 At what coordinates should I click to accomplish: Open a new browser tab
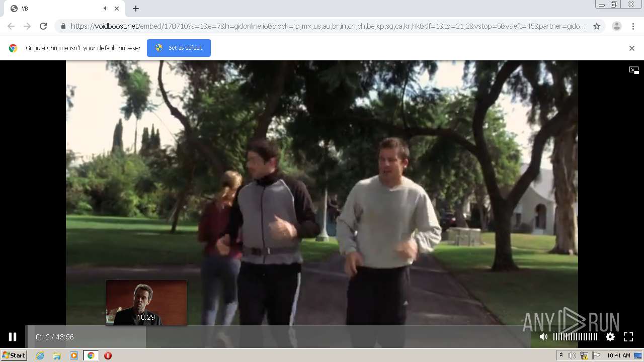click(x=136, y=9)
